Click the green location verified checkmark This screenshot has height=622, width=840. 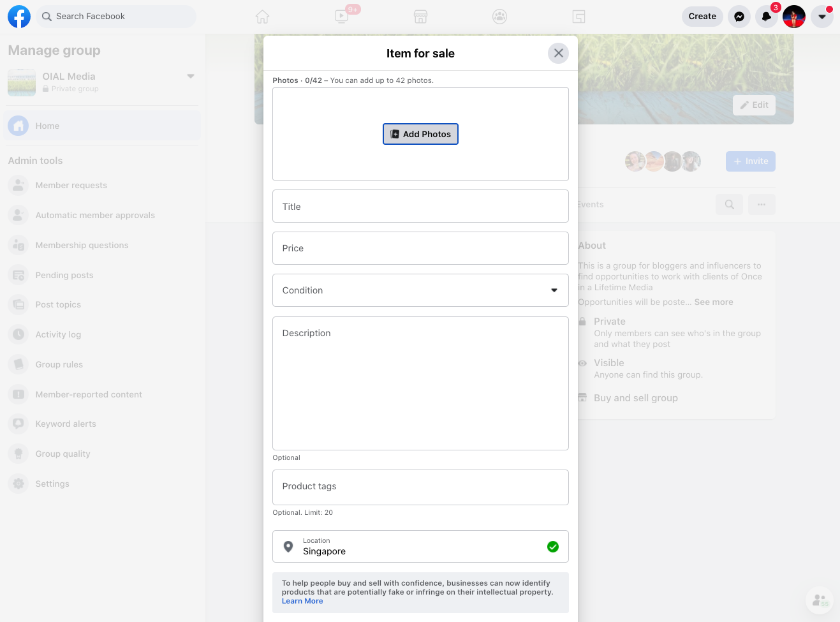click(553, 547)
